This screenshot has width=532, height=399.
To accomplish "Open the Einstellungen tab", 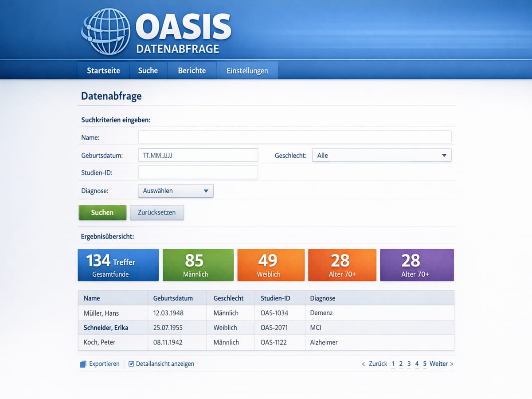I will click(x=247, y=70).
